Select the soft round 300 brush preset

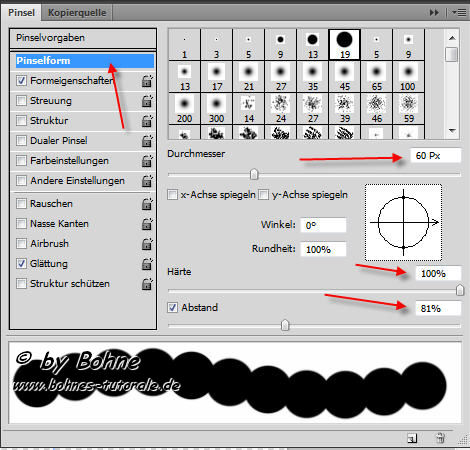coord(216,108)
